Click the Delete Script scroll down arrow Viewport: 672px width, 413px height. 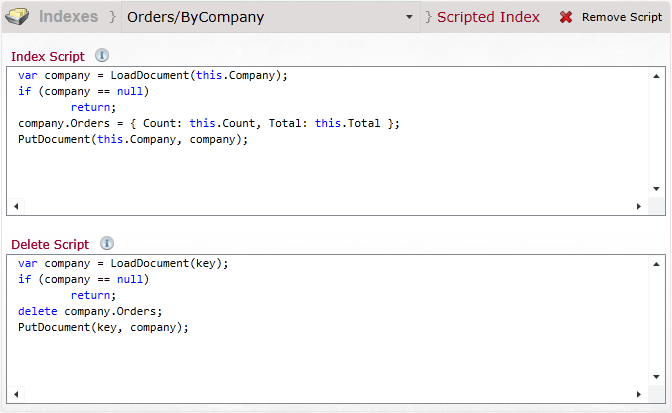pos(656,377)
